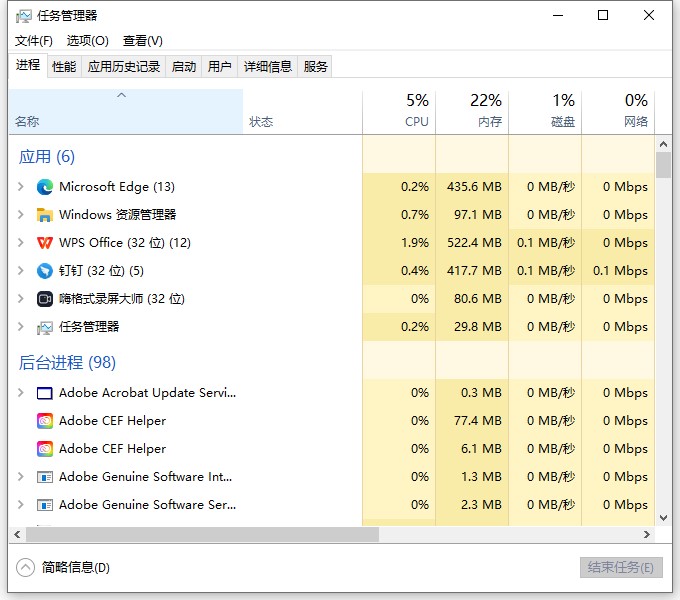Click the 435.6 MB memory value
Screen dimensions: 680x600
point(474,187)
